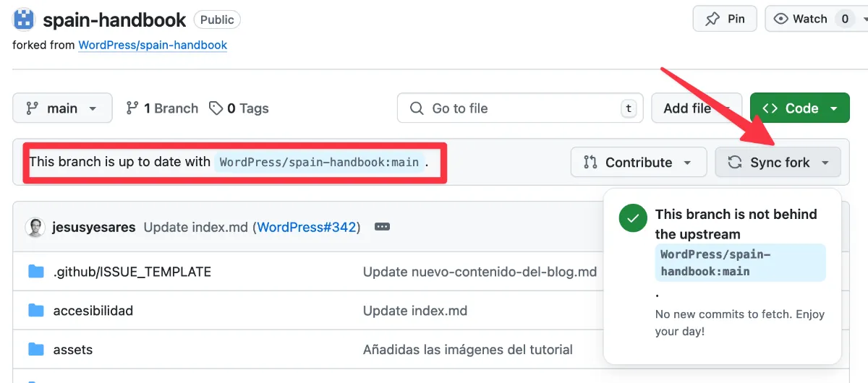Open the .github/ISSUE_TEMPLATE folder
Image resolution: width=868 pixels, height=383 pixels.
click(x=132, y=272)
